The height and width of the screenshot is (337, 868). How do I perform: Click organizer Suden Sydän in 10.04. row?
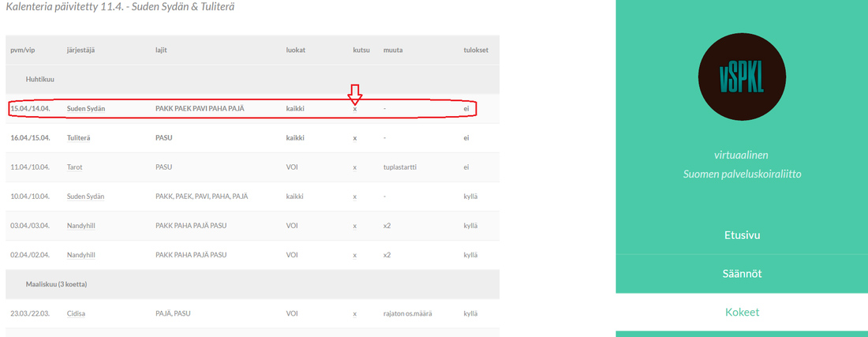86,197
